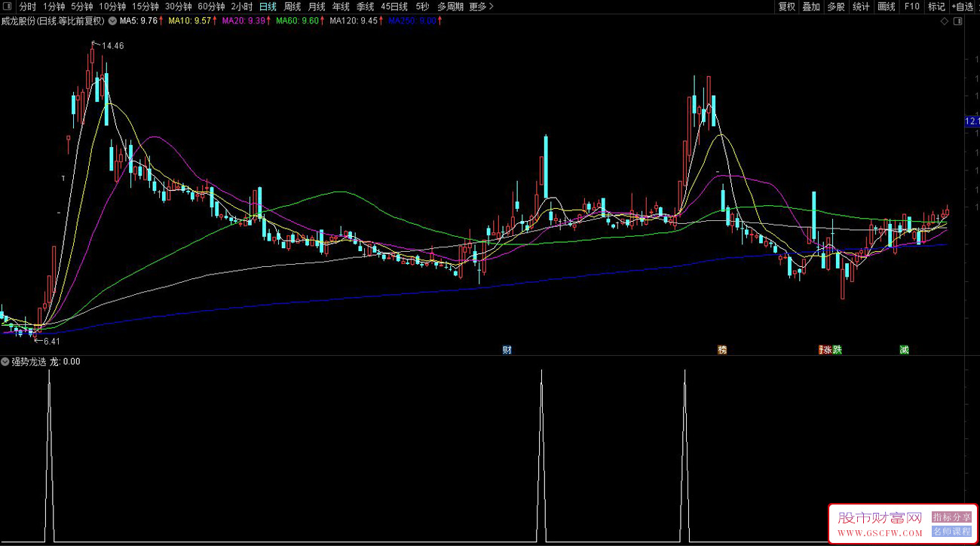Click the blue current price tag on axis

[x=972, y=121]
